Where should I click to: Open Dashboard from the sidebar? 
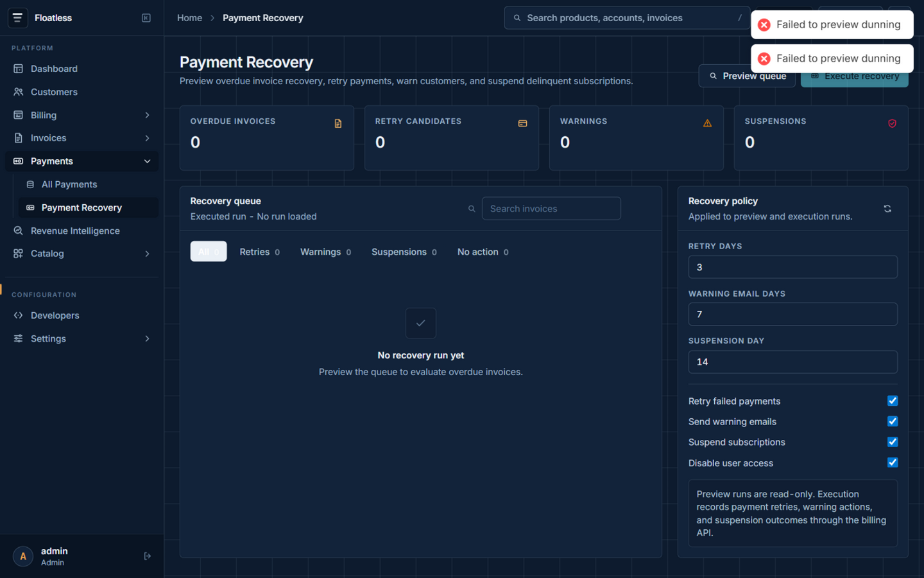(81, 69)
